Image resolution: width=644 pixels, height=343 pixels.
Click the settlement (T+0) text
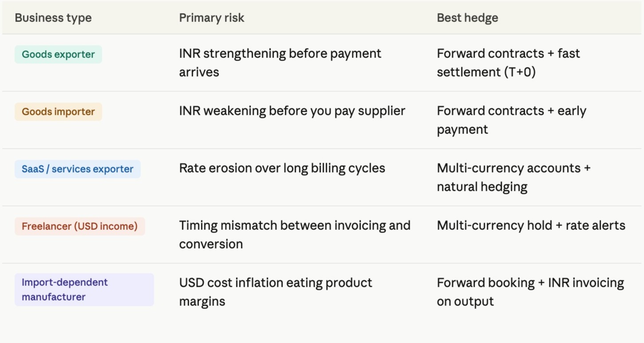pyautogui.click(x=486, y=72)
